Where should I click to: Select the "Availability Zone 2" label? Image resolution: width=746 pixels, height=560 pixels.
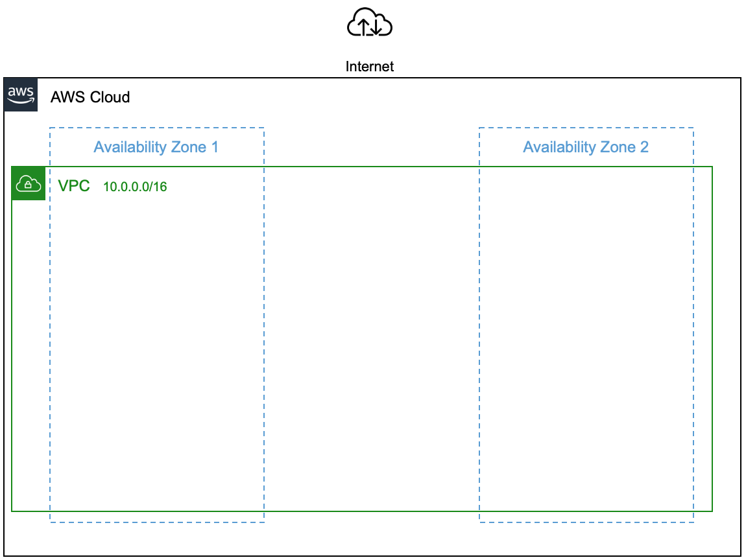(586, 147)
